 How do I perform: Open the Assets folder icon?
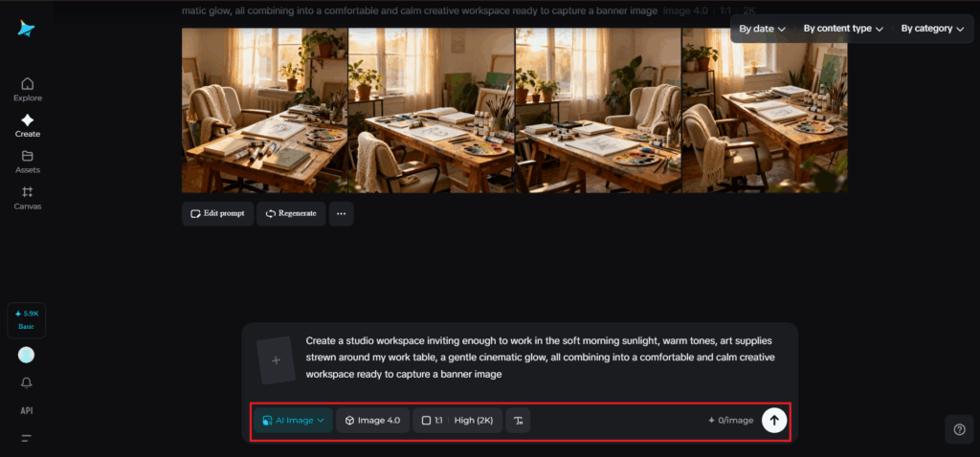pyautogui.click(x=27, y=162)
